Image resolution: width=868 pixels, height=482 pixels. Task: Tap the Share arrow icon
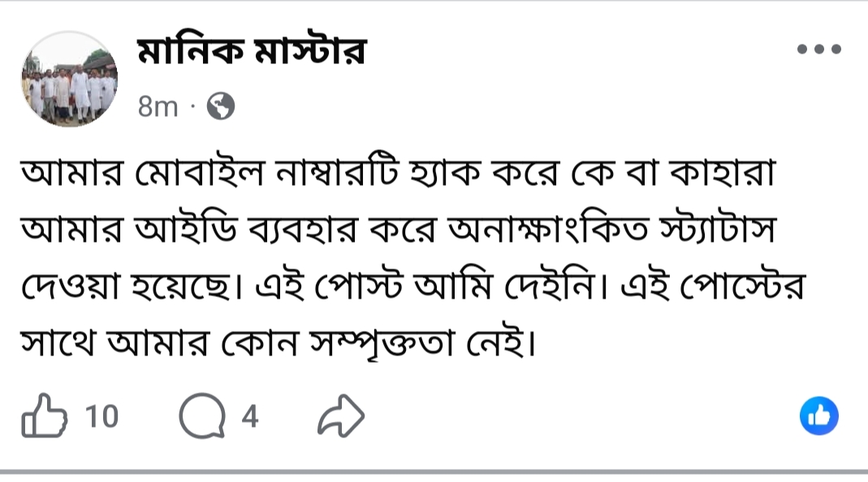coord(342,418)
